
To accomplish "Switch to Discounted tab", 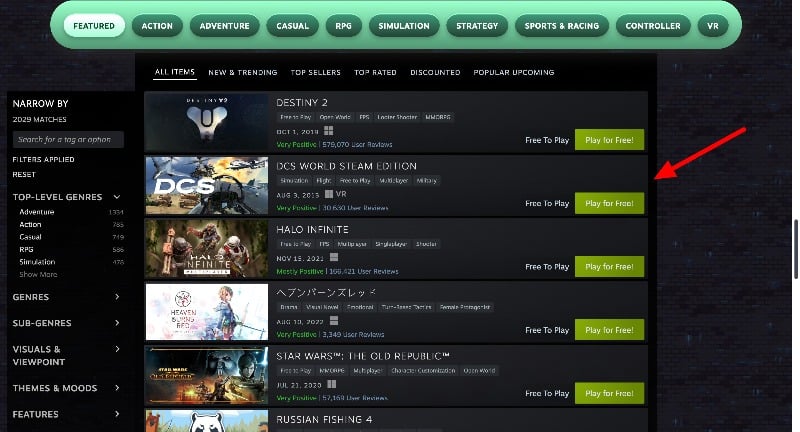I will 435,72.
